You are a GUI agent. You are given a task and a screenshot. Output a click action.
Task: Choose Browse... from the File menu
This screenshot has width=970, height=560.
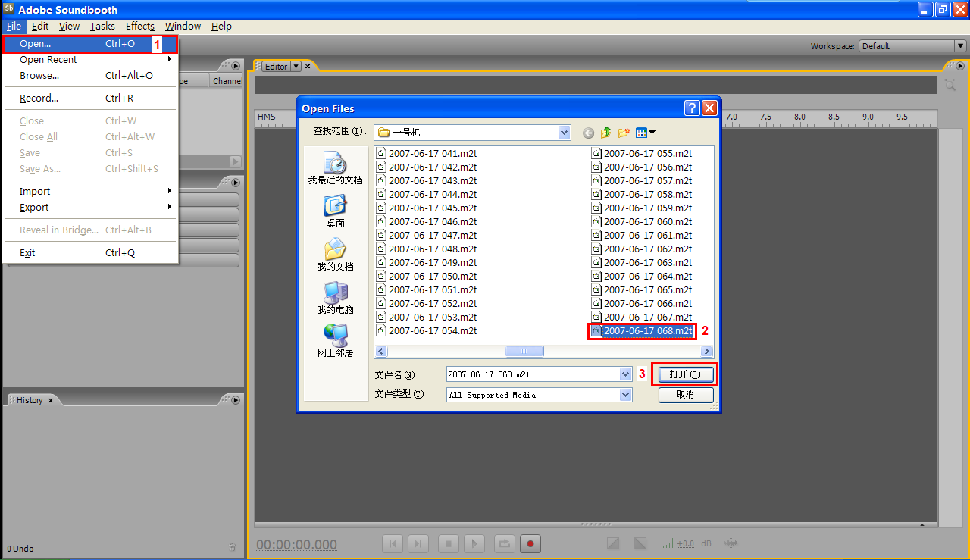(90, 75)
